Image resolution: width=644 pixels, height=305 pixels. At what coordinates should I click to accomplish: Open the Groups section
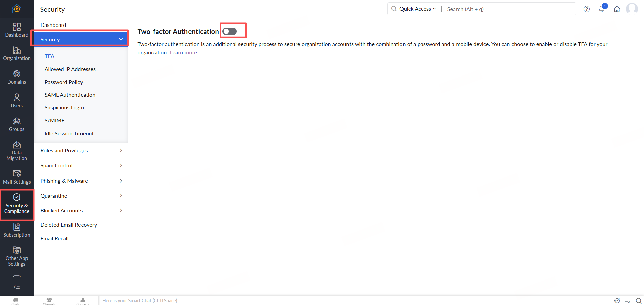(x=17, y=124)
